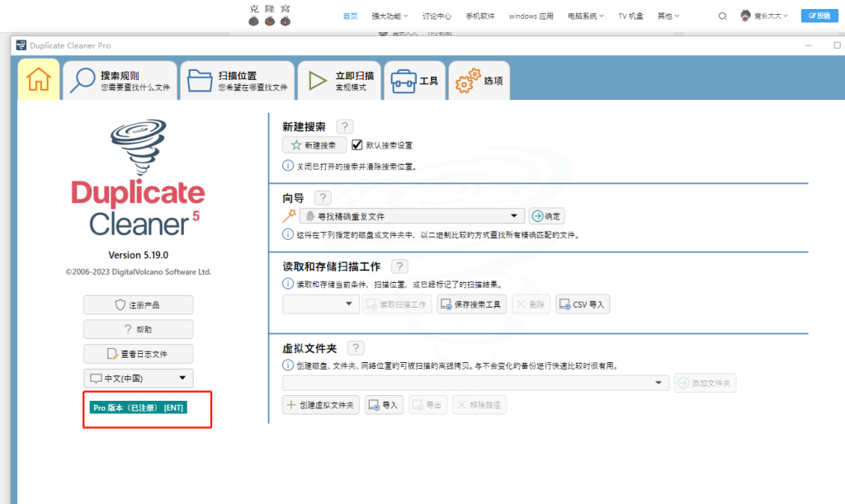This screenshot has height=504, width=845.
Task: Click the 确定 confirm button
Action: pos(546,216)
